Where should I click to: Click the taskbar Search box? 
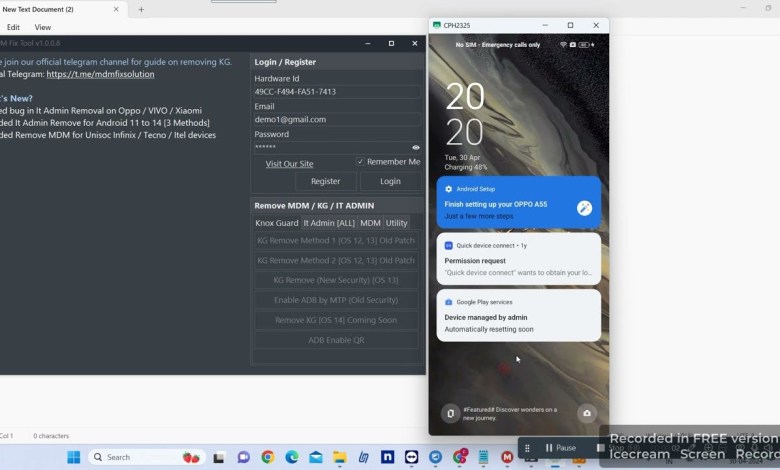[147, 457]
